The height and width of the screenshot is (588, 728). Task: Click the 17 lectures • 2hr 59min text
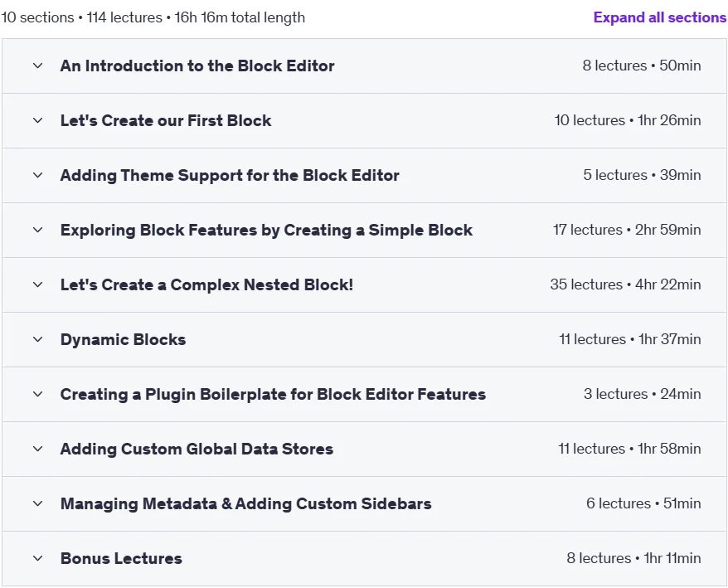(627, 230)
